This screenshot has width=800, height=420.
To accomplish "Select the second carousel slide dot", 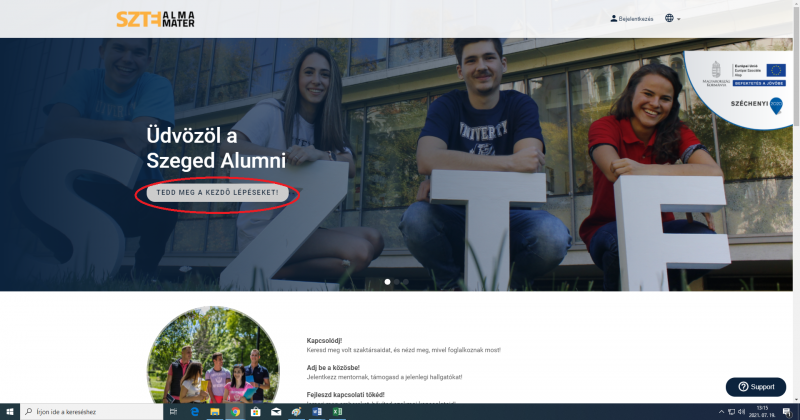I will 396,282.
